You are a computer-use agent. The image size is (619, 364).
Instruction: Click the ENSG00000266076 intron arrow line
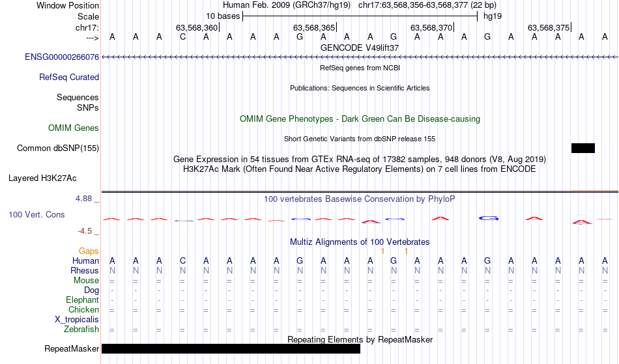(360, 57)
